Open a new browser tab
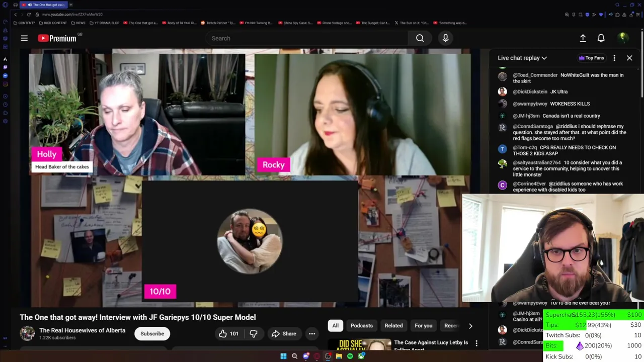This screenshot has height=362, width=644. [70, 5]
